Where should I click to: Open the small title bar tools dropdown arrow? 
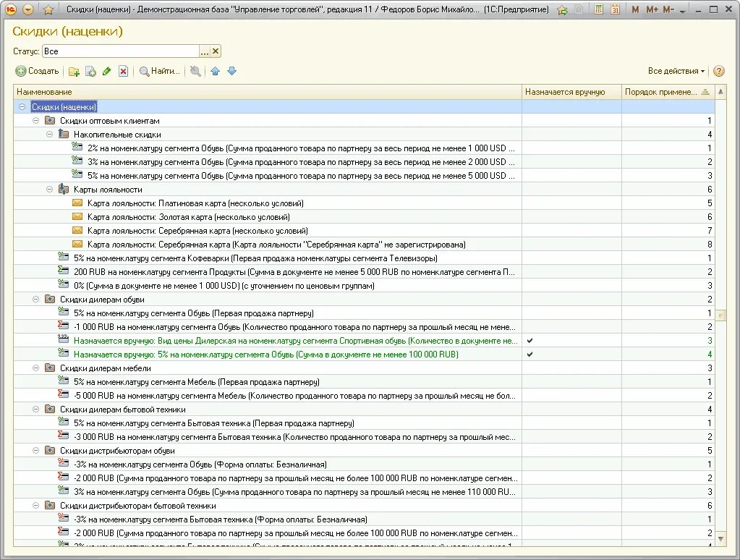click(683, 11)
